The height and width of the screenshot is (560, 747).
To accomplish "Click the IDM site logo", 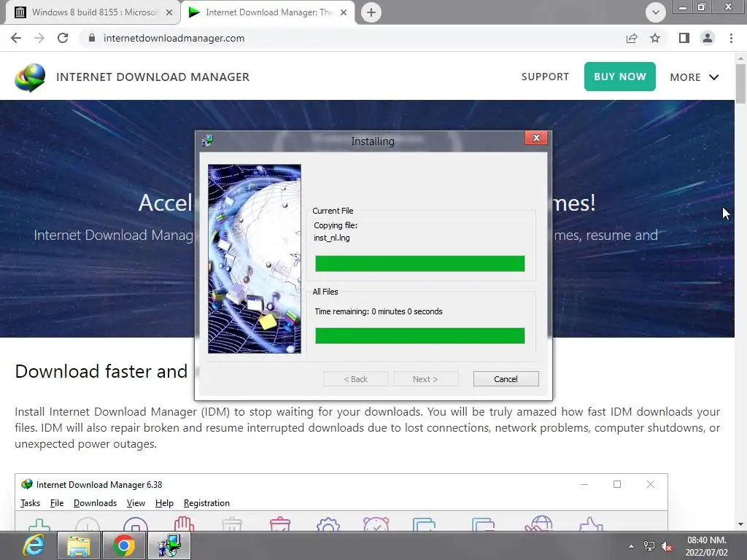I will (30, 77).
